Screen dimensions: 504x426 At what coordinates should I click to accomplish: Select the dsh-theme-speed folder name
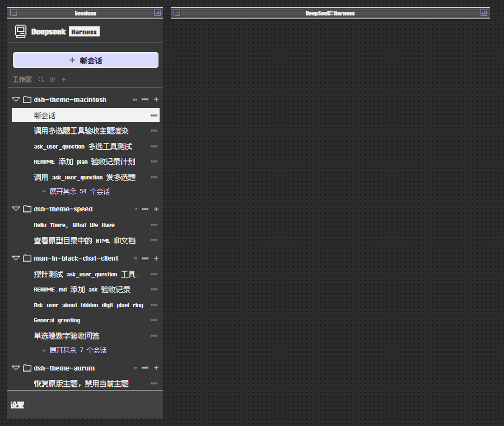coord(63,209)
